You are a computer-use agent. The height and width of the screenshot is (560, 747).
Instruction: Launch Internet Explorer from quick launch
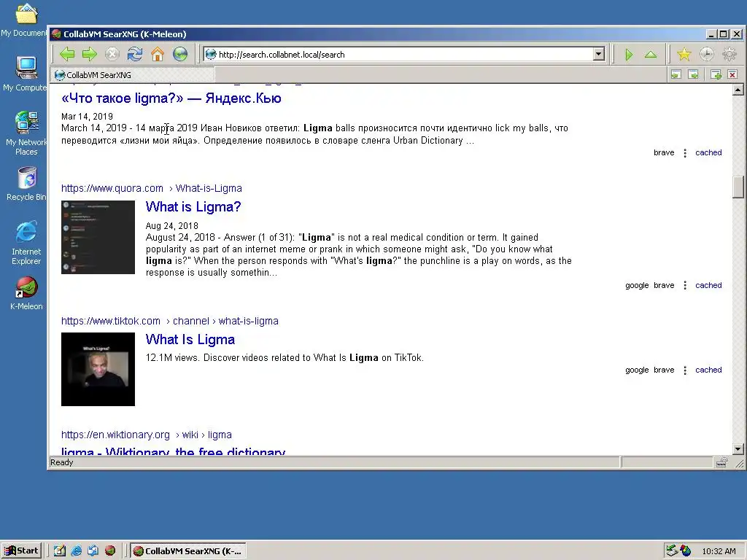pyautogui.click(x=76, y=551)
